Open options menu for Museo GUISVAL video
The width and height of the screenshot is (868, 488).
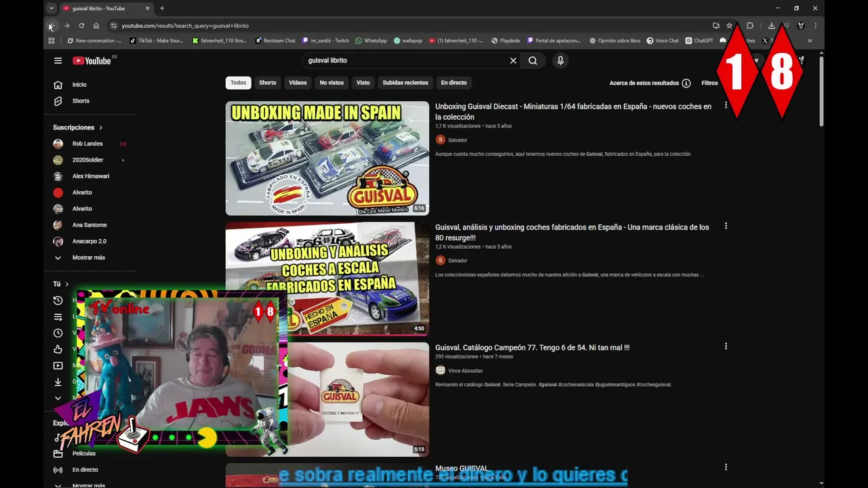(x=726, y=467)
